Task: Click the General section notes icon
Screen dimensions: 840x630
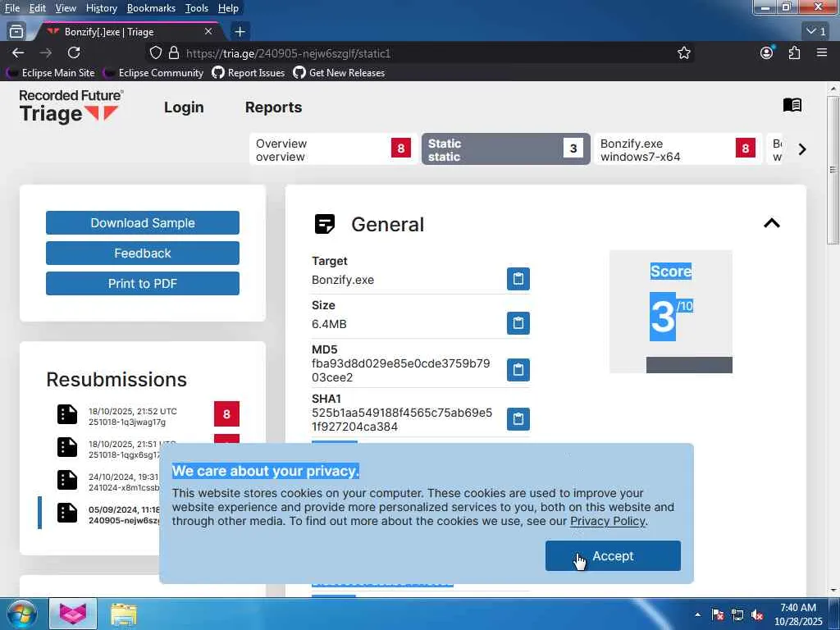Action: (x=325, y=224)
